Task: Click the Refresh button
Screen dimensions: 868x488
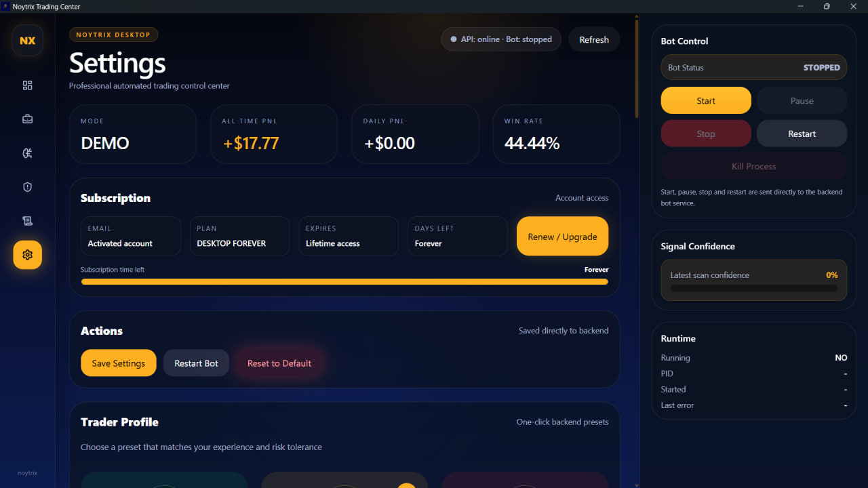Action: pos(594,39)
